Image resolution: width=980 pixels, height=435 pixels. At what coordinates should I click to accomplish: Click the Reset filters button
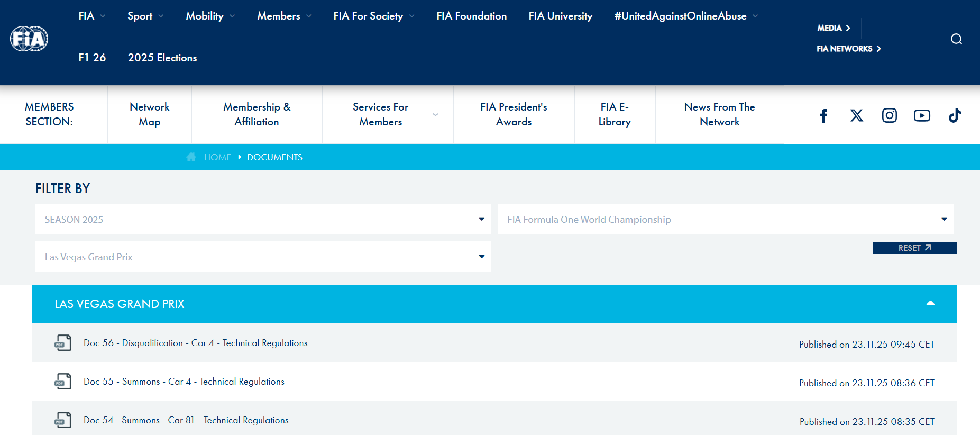[914, 248]
